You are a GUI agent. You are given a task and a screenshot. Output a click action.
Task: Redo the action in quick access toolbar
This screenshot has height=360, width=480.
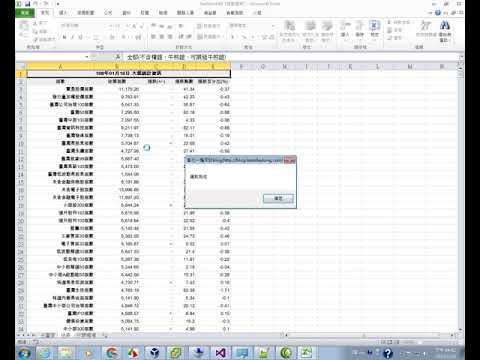click(x=46, y=4)
